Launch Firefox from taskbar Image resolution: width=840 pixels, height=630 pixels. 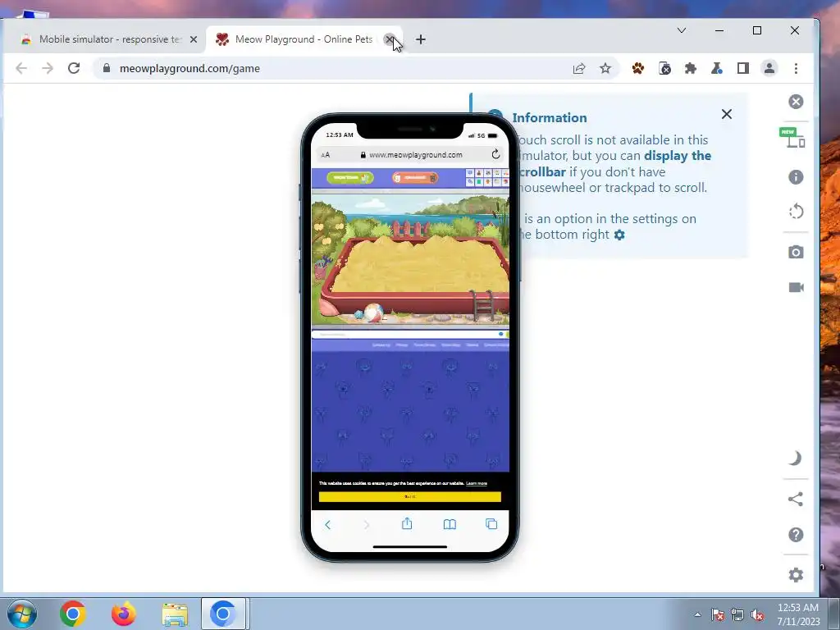click(124, 614)
